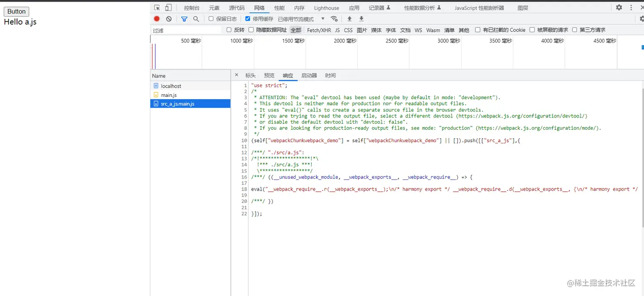Click the import HAR upload arrow
This screenshot has height=296, width=644.
[x=350, y=19]
